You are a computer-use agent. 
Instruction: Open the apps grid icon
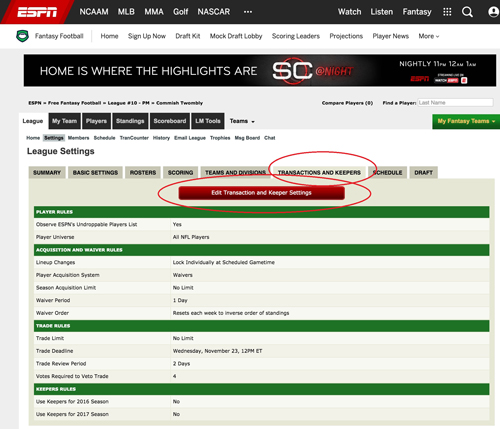click(x=447, y=12)
